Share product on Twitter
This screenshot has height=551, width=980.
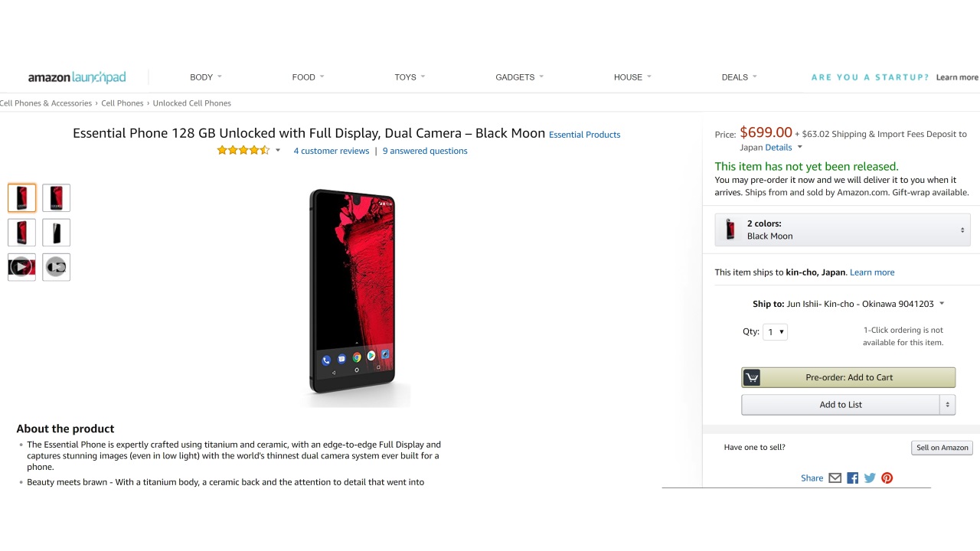point(870,478)
